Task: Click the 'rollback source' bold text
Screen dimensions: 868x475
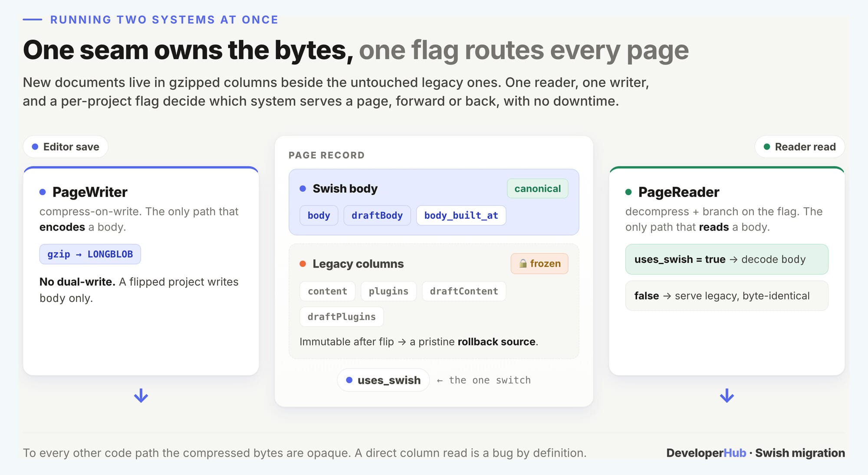Action: [496, 342]
